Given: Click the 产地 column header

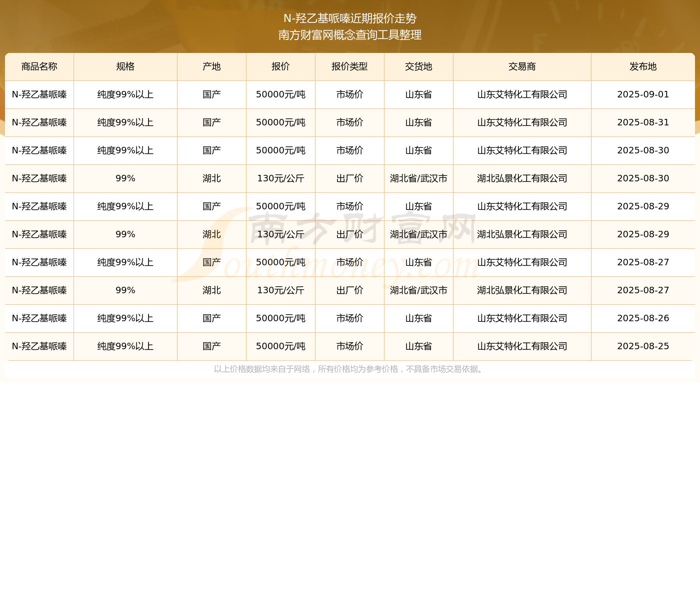Looking at the screenshot, I should pos(212,66).
